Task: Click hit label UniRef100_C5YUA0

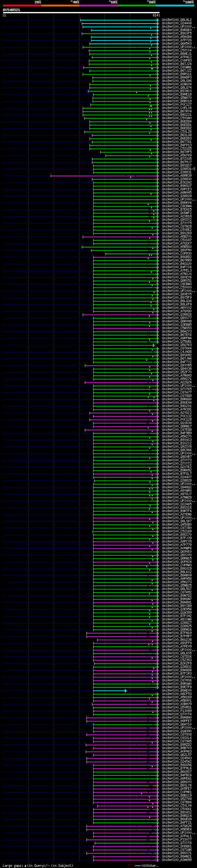Action: [x=176, y=118]
